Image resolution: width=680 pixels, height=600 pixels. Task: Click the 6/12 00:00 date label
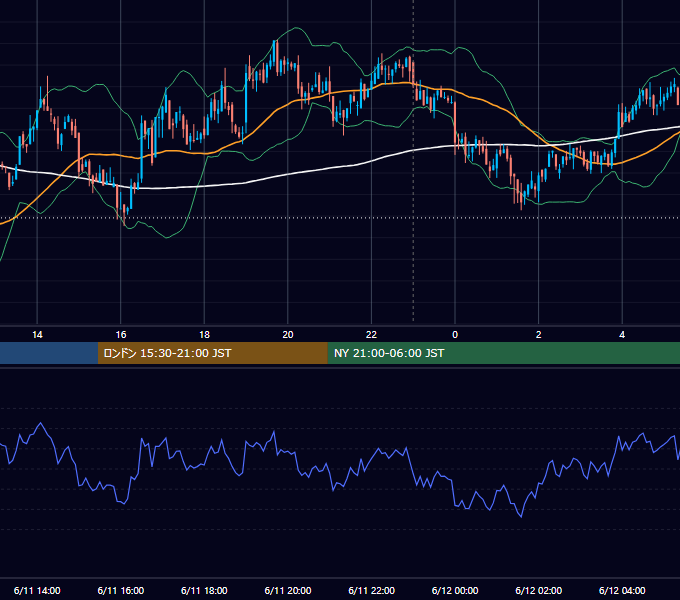[455, 590]
